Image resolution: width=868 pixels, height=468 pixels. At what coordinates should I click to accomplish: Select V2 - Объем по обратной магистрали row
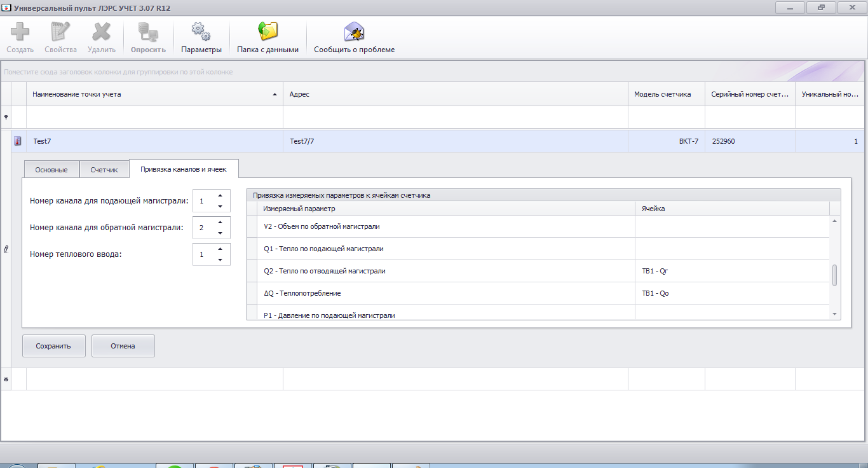[538, 226]
